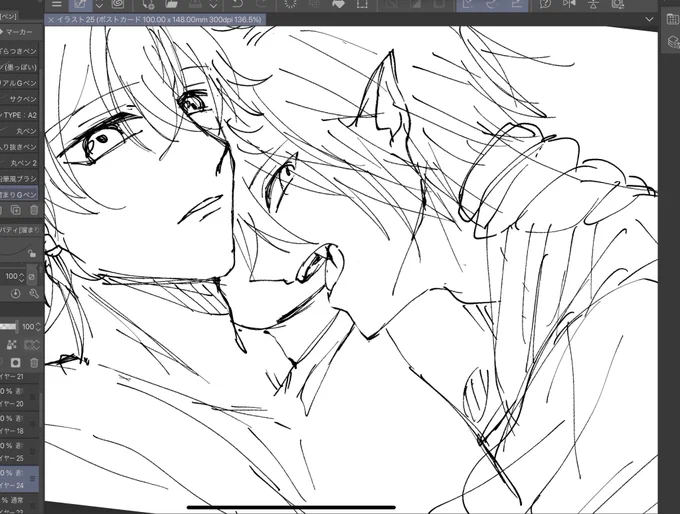680x514 pixels.
Task: Select the 入り抜きペン sub tool
Action: pyautogui.click(x=19, y=147)
